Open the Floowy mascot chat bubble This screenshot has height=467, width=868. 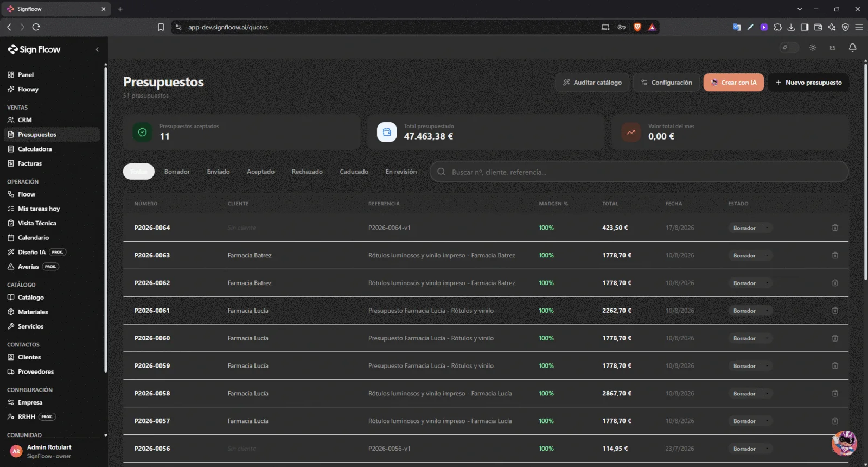point(844,443)
